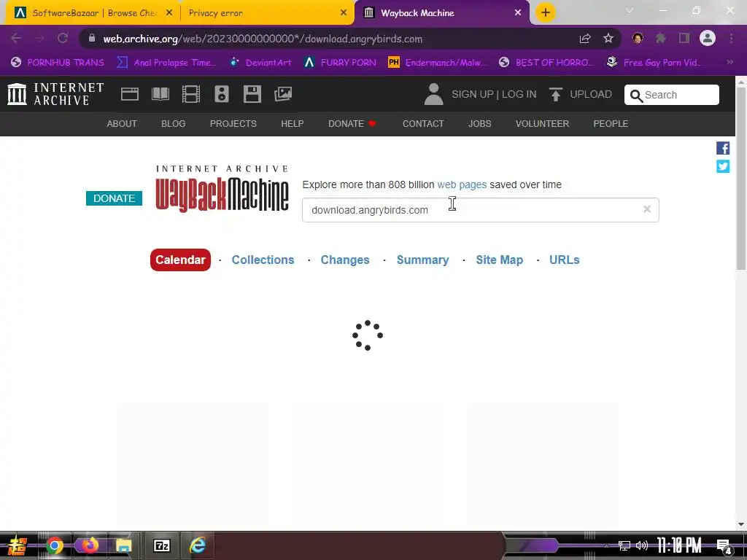This screenshot has width=747, height=560.
Task: Open the ABOUT menu item
Action: 122,124
